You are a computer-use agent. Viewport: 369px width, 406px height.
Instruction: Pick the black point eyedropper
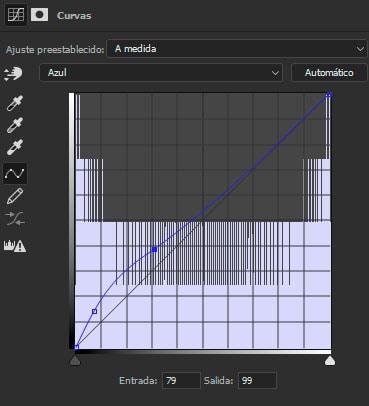(15, 103)
